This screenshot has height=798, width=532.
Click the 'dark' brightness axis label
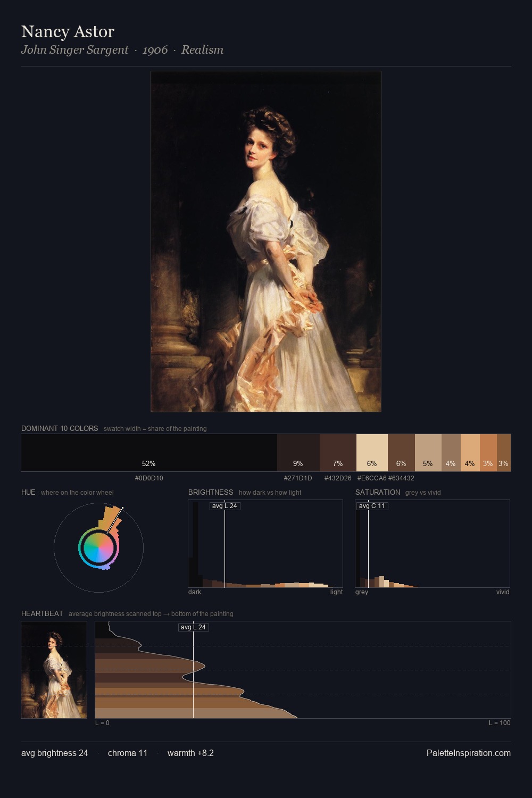pos(195,592)
